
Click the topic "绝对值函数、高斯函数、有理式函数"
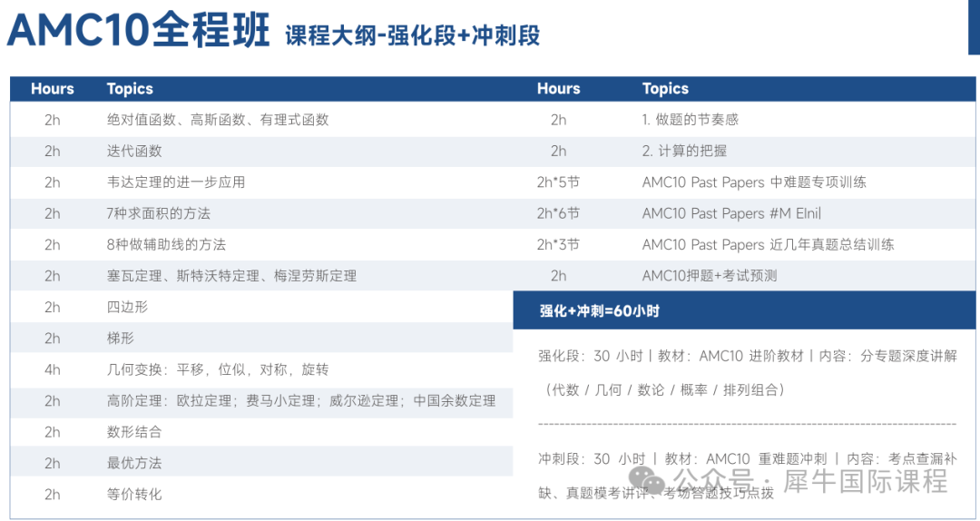point(218,120)
